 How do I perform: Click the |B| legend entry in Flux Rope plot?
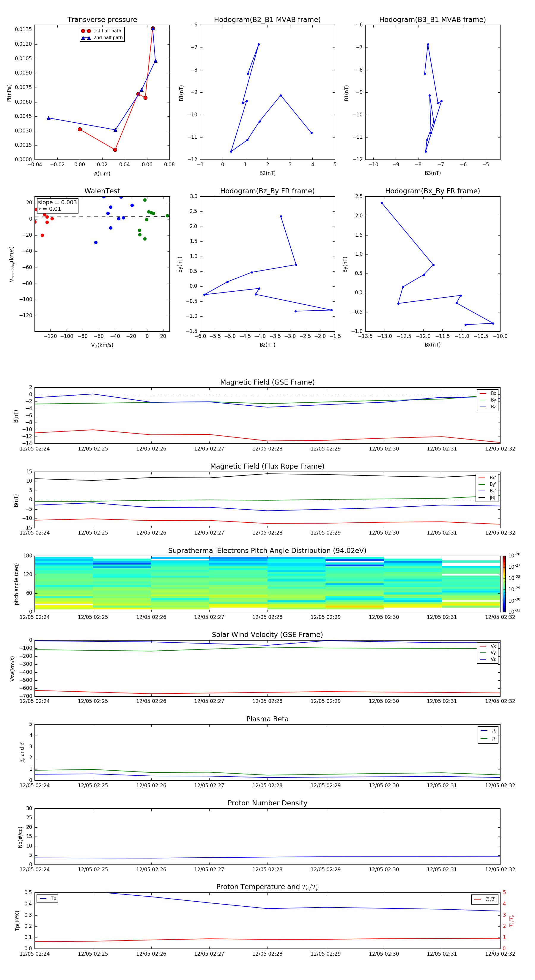(x=487, y=498)
